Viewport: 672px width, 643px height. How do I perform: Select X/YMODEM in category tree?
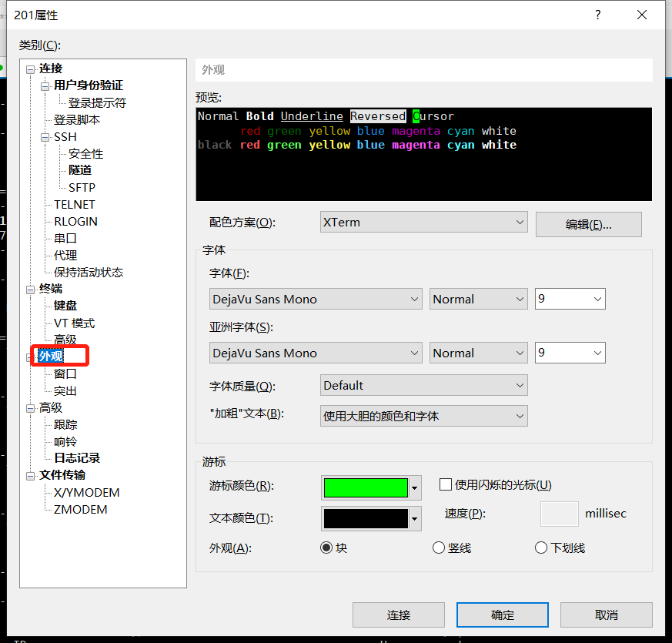tap(86, 493)
